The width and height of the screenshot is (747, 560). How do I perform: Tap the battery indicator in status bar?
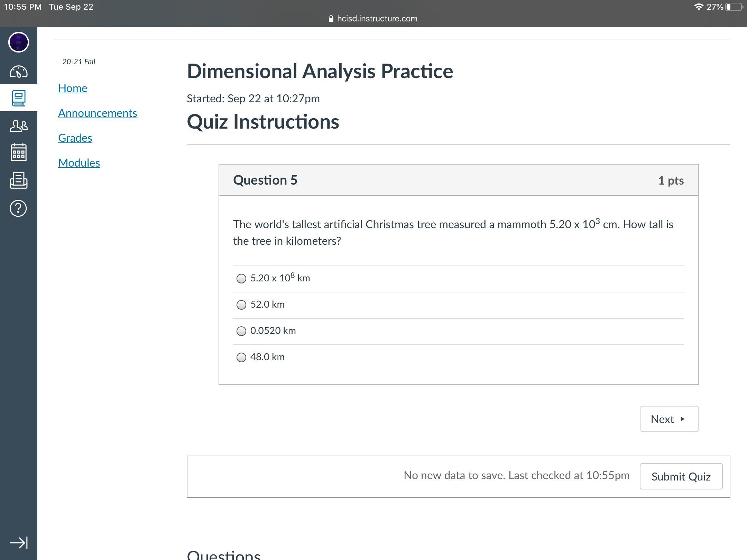coord(734,7)
